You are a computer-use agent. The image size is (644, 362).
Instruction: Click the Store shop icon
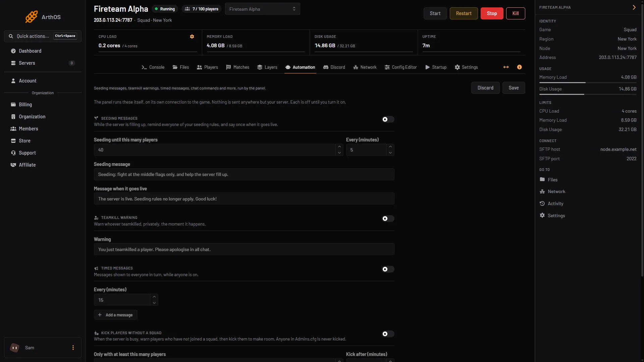point(13,141)
